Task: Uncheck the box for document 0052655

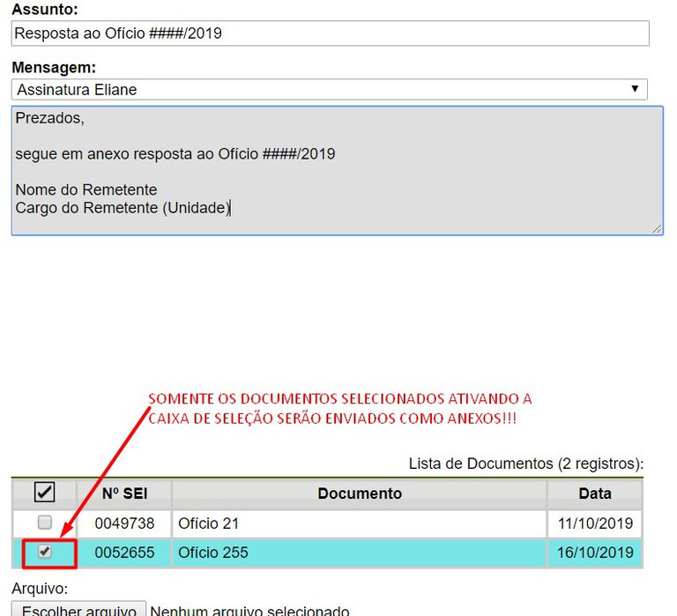Action: (x=44, y=552)
